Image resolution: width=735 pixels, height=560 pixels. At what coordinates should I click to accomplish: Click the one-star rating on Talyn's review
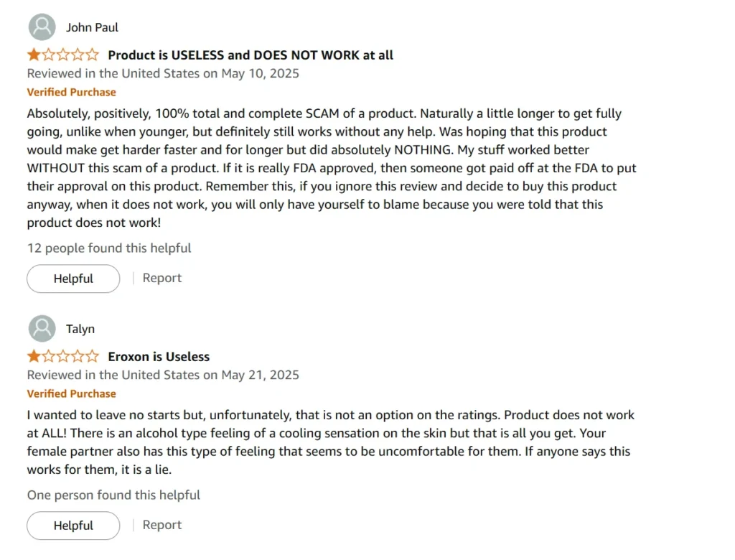[63, 356]
